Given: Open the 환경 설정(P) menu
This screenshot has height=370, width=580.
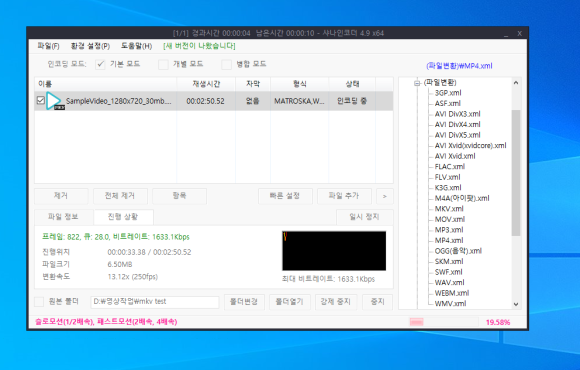Looking at the screenshot, I should coord(90,46).
